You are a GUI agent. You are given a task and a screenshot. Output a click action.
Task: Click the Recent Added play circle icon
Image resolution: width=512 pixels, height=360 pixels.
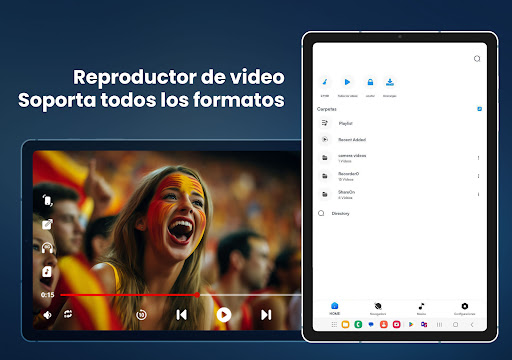324,139
